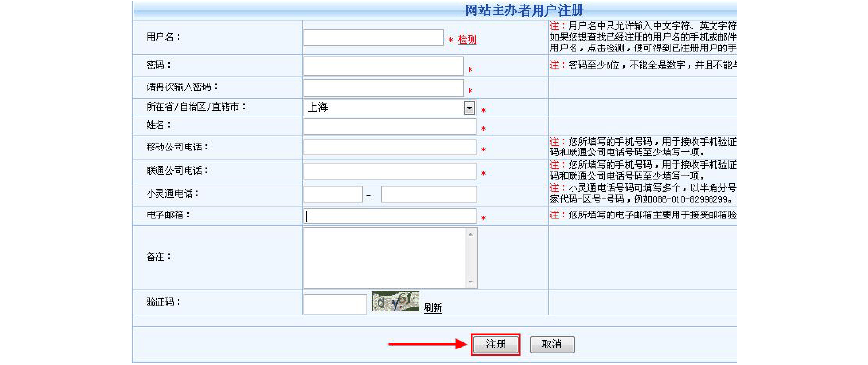Refresh captcha via 刷新 link
The image size is (868, 365).
(x=433, y=308)
